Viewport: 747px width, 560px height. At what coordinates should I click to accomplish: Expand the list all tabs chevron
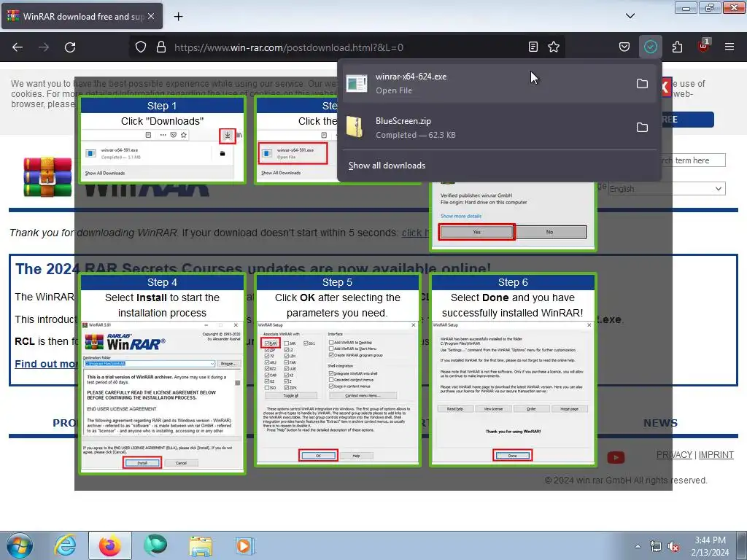pyautogui.click(x=630, y=16)
